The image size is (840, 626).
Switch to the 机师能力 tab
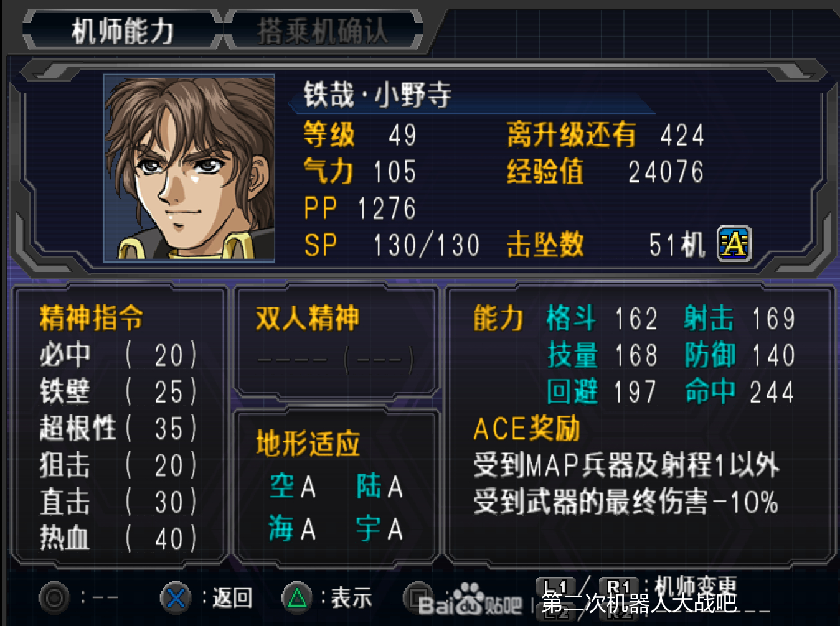click(x=122, y=30)
